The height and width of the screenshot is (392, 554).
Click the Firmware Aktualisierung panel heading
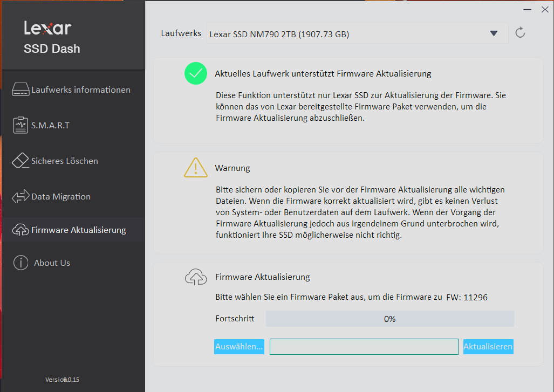point(263,277)
